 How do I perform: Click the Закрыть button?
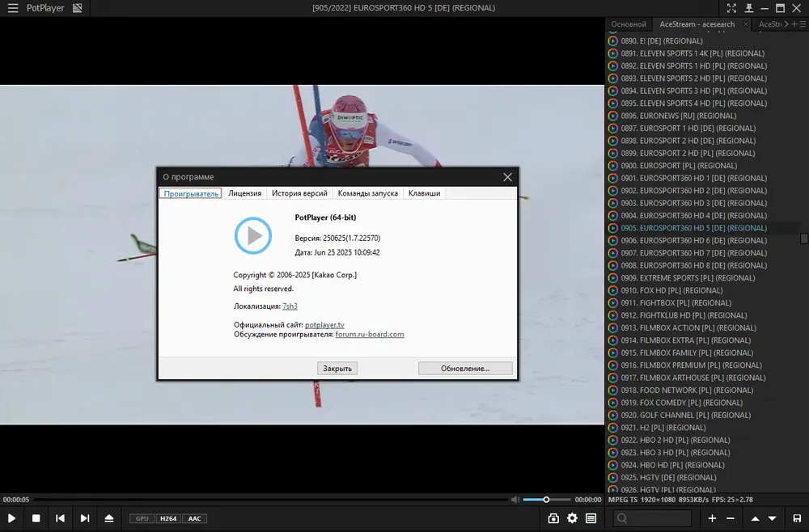tap(337, 368)
